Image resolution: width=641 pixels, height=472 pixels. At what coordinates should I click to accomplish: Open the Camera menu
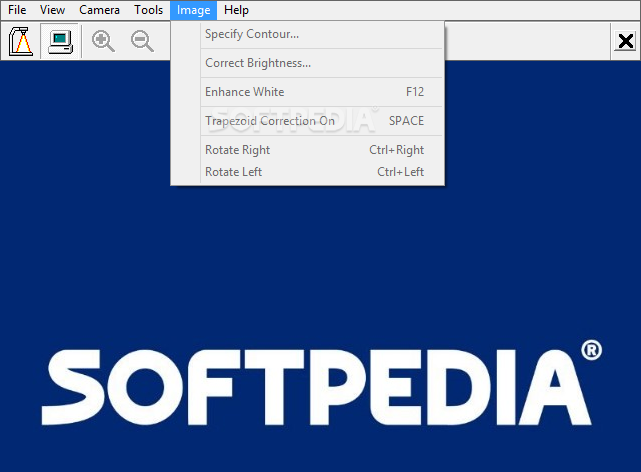point(99,10)
